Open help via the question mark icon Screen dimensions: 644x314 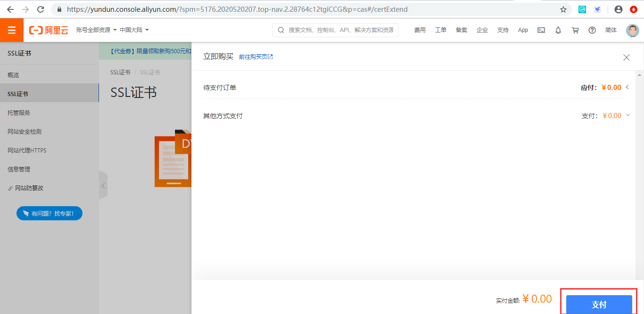coord(592,30)
